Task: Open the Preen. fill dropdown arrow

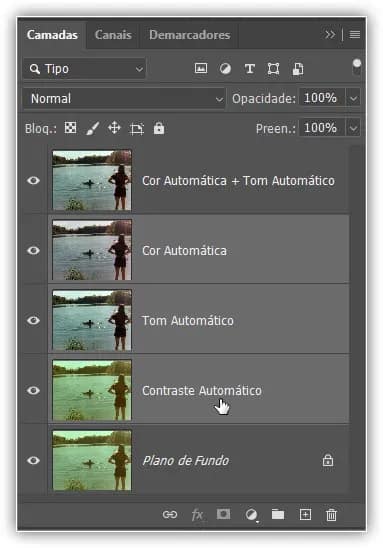Action: click(353, 128)
